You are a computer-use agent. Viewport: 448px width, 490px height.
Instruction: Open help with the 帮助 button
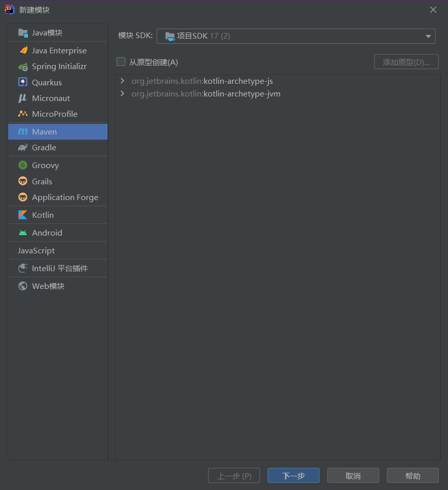click(x=412, y=476)
